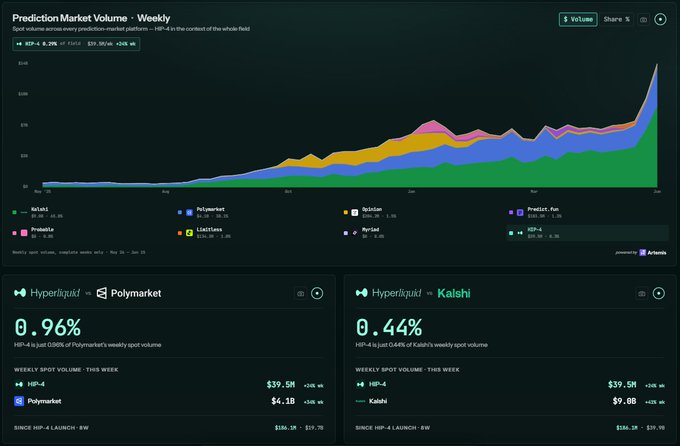Toggle the Kalshi series legend label
The image size is (680, 446).
tap(40, 209)
